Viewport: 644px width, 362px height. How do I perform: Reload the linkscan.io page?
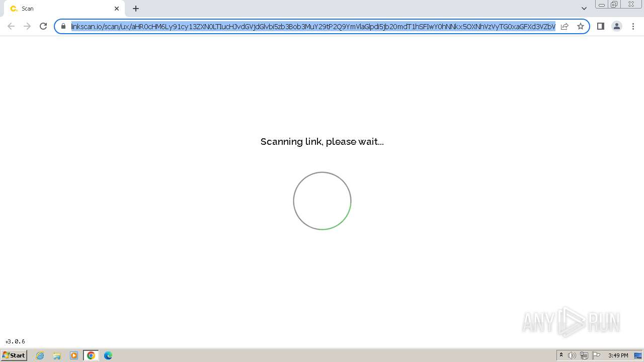coord(43,26)
